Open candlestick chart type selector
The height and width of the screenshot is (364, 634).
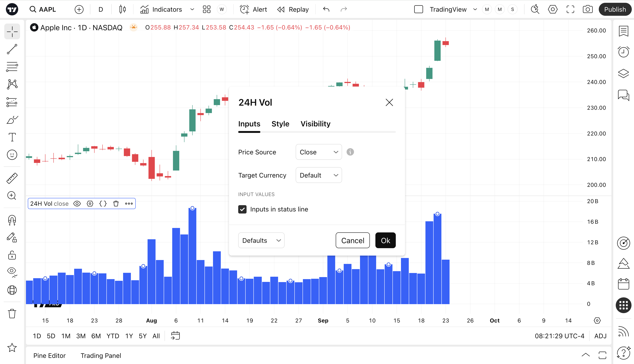click(123, 9)
